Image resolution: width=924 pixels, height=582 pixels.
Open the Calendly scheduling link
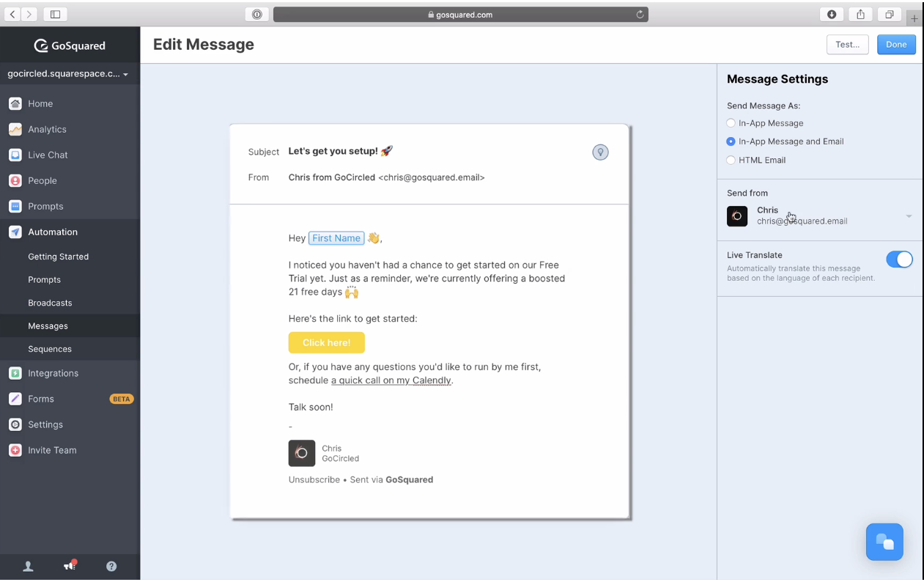[391, 380]
